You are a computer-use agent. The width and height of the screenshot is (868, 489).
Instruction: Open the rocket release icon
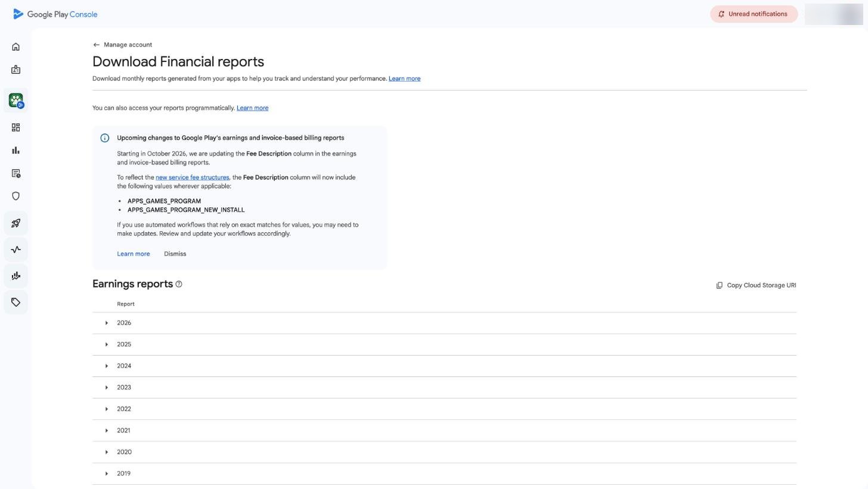tap(16, 223)
